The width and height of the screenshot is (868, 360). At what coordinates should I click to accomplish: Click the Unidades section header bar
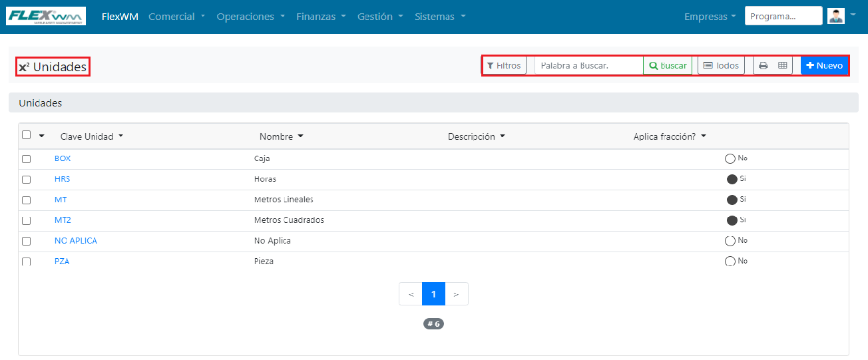[433, 103]
